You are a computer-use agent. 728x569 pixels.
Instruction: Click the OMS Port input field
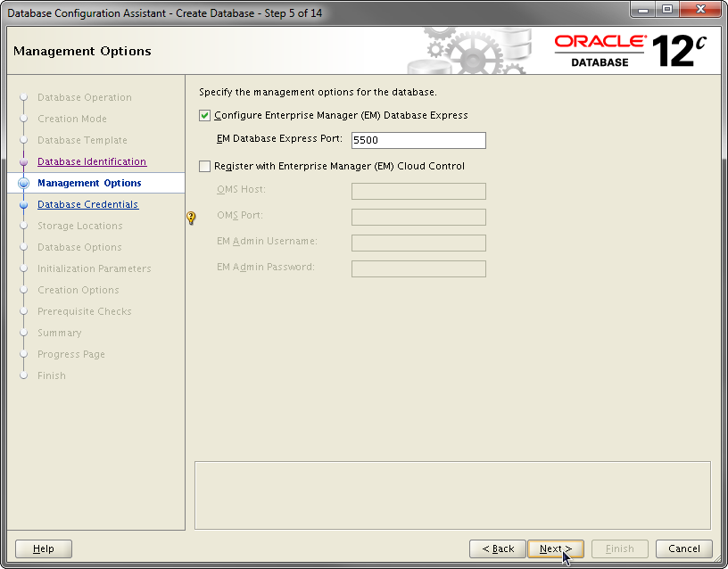coord(418,218)
